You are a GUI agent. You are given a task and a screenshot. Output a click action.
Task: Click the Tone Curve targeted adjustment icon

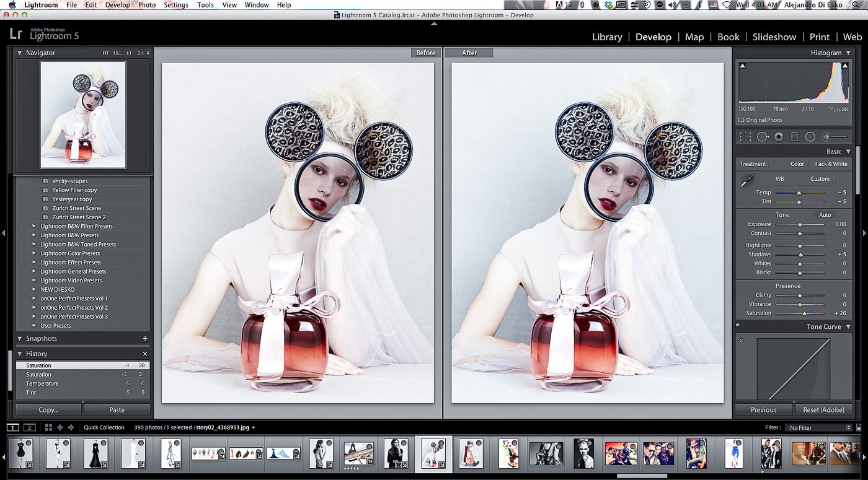pos(742,340)
